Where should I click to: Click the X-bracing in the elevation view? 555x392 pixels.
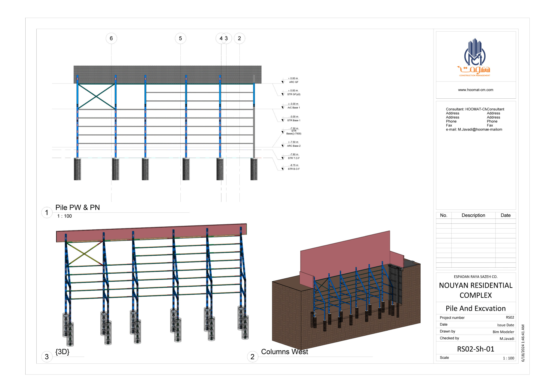(96, 96)
